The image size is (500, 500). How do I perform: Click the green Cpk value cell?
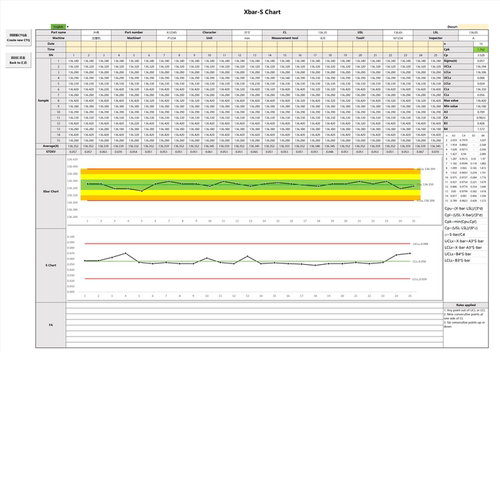pos(481,49)
